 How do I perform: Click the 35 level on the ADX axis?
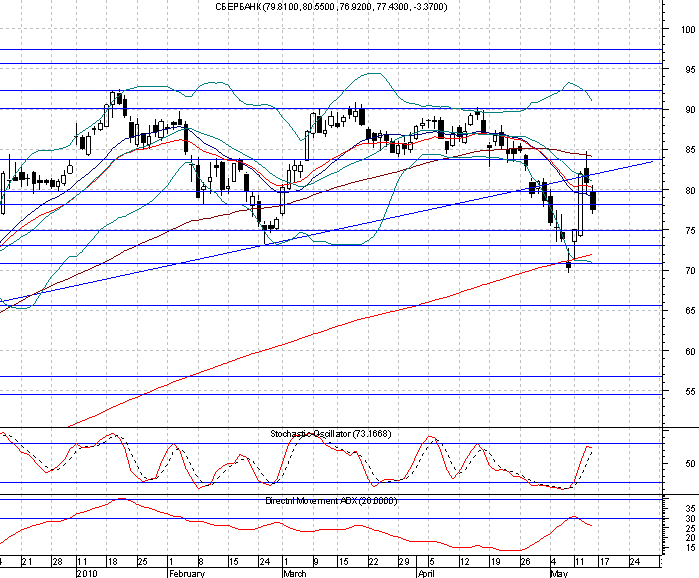[x=690, y=508]
